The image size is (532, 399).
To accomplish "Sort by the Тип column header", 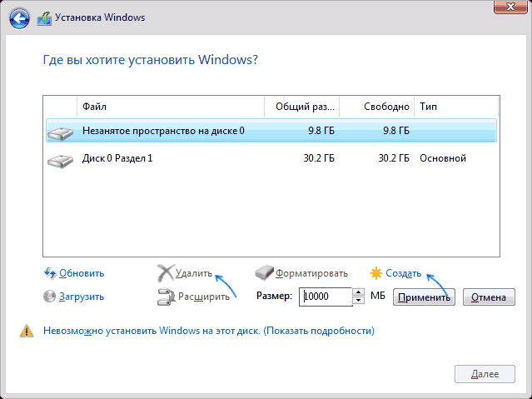I will pyautogui.click(x=456, y=107).
